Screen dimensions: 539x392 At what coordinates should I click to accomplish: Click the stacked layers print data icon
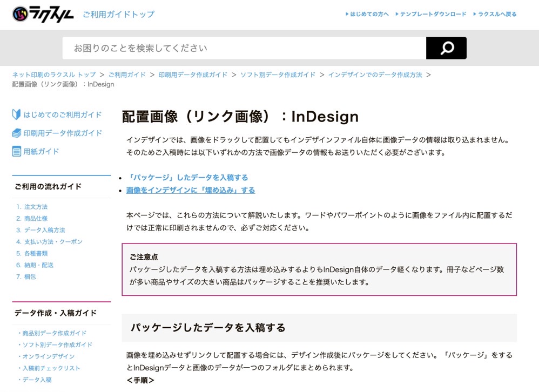[17, 133]
